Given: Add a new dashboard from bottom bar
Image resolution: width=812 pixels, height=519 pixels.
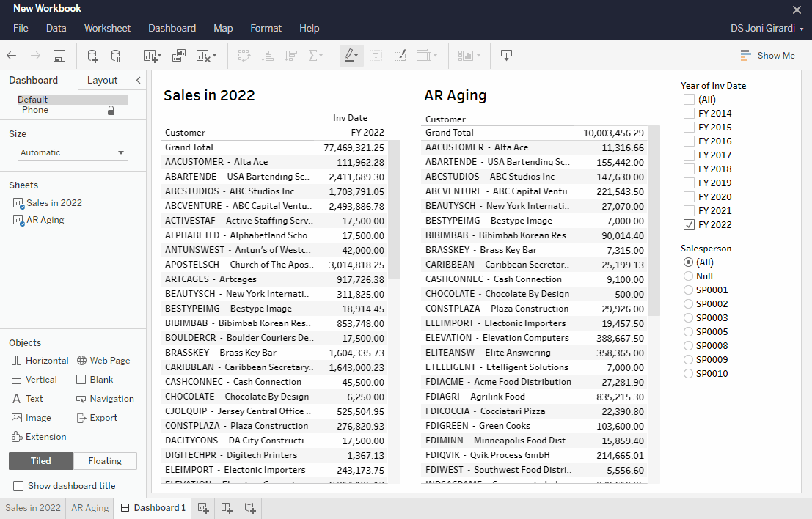Looking at the screenshot, I should [227, 508].
